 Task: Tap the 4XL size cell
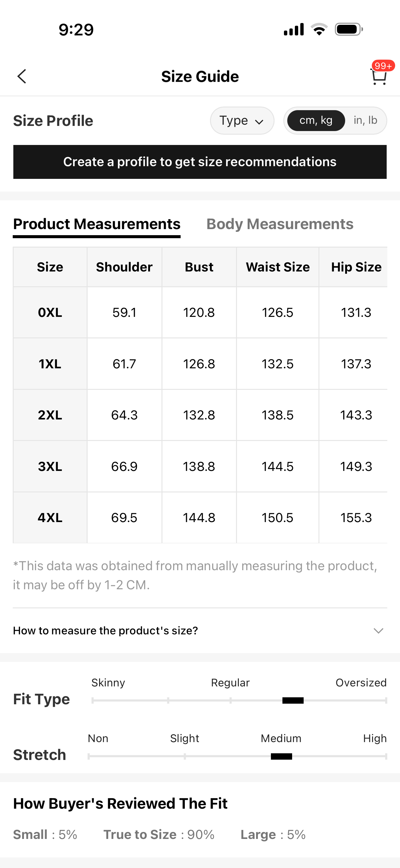(x=50, y=518)
